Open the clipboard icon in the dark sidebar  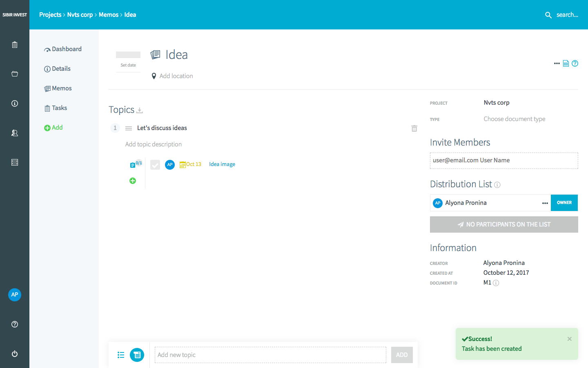(x=15, y=45)
